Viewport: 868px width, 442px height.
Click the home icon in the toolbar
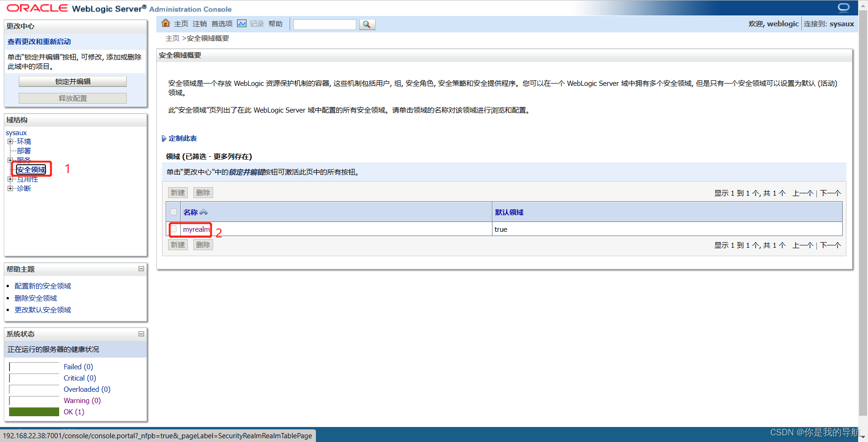click(165, 23)
